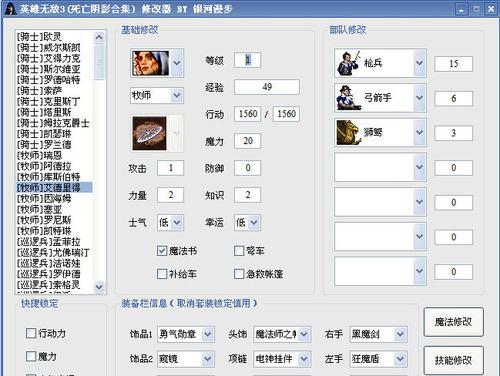
Task: Open the hero portrait dropdown
Action: (x=177, y=63)
